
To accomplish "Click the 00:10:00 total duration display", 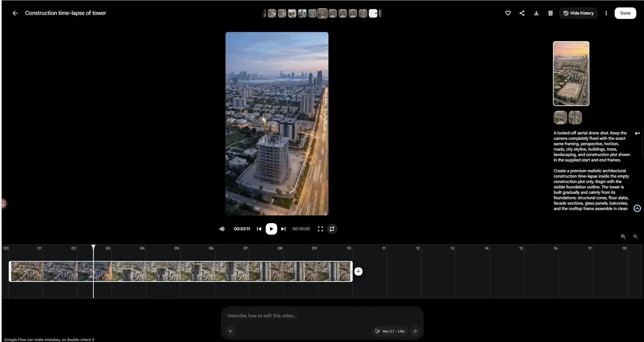I will (x=301, y=229).
